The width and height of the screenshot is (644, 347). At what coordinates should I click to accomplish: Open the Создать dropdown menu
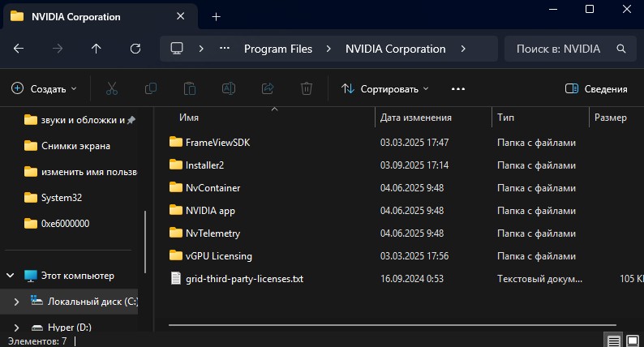(x=44, y=88)
